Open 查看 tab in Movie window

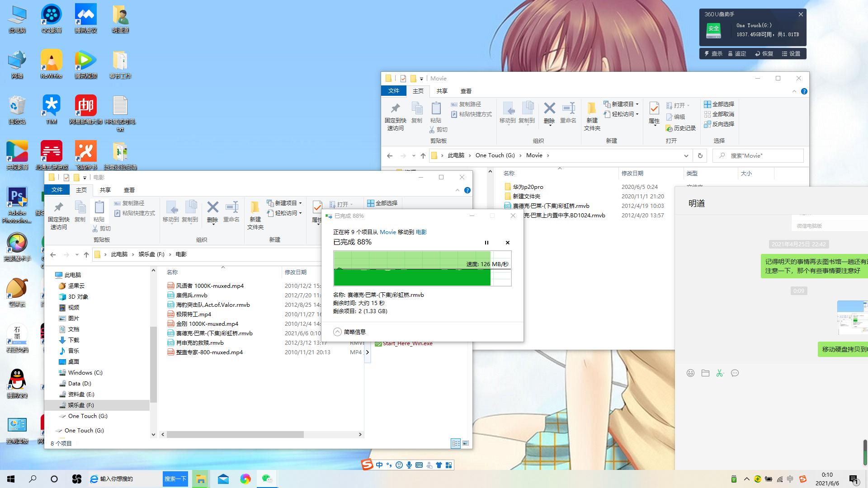(x=466, y=91)
